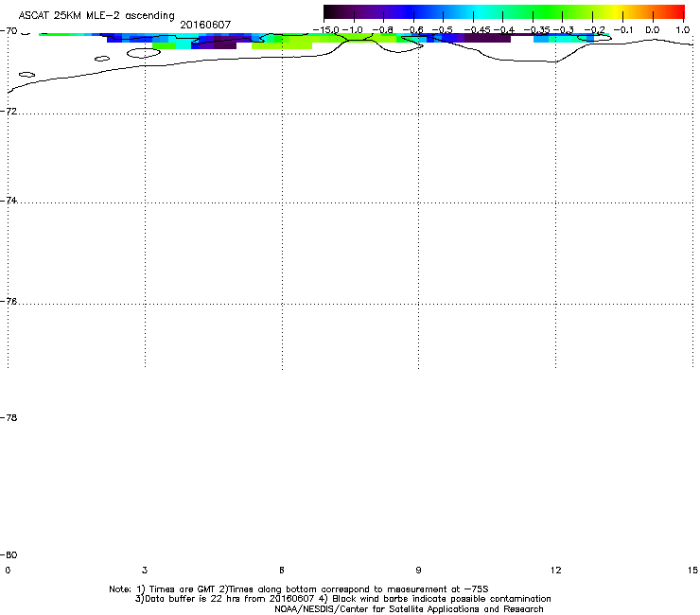Click the 'Data buffer is 22 hrs' note line
The height and width of the screenshot is (615, 700).
pyautogui.click(x=342, y=599)
